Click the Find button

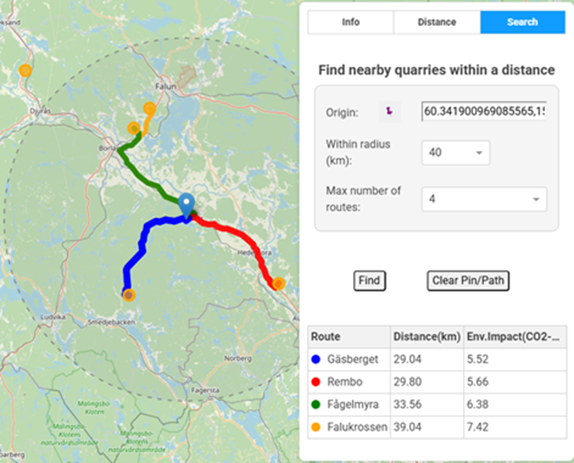click(x=369, y=281)
